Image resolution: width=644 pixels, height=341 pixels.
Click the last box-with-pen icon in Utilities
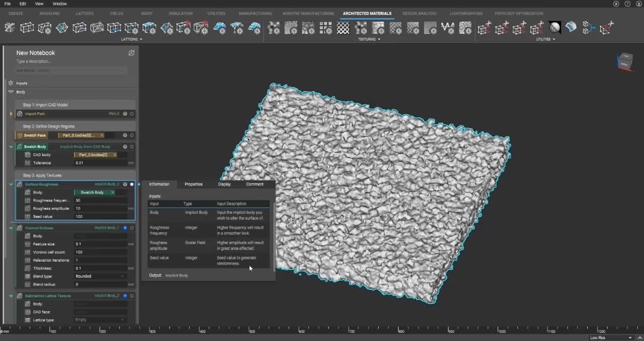click(x=607, y=28)
